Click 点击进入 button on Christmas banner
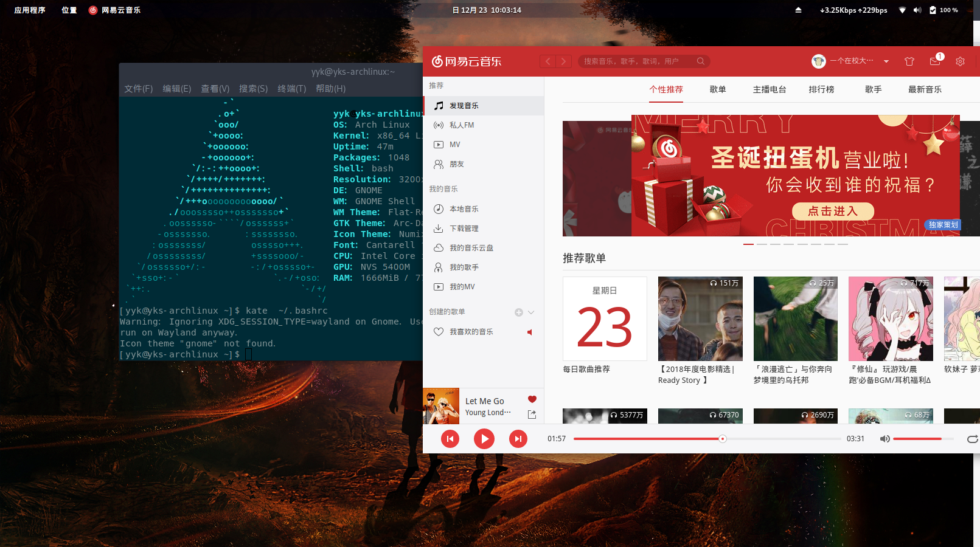 pos(833,211)
